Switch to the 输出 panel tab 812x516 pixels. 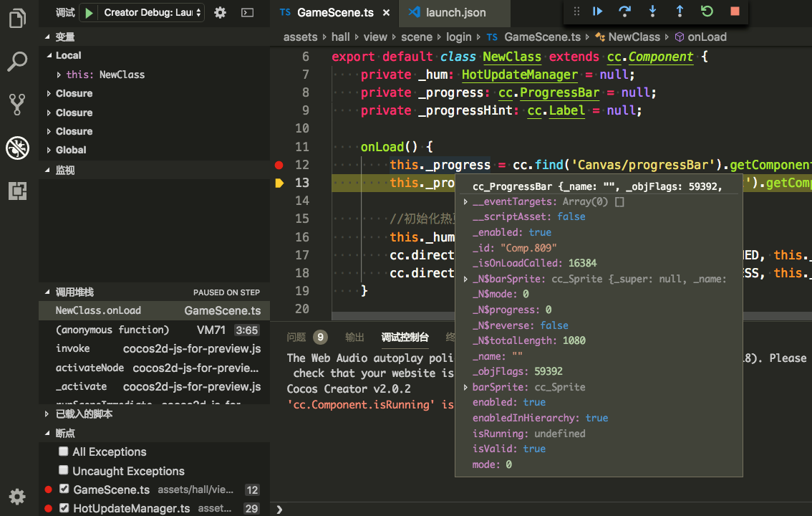[354, 338]
